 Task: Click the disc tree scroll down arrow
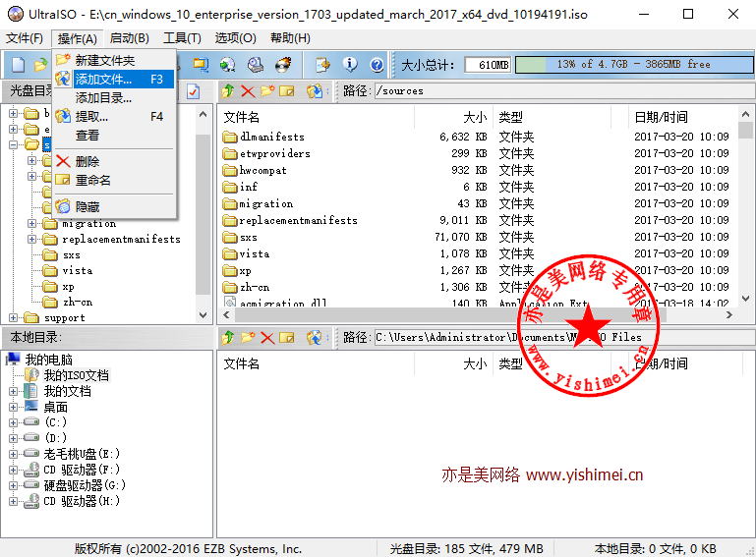point(203,315)
